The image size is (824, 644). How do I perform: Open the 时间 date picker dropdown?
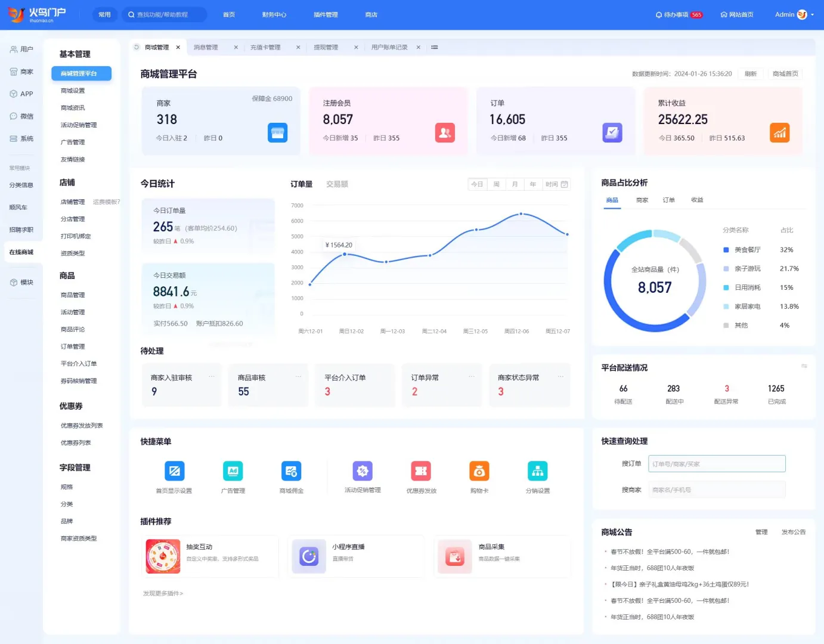click(556, 184)
